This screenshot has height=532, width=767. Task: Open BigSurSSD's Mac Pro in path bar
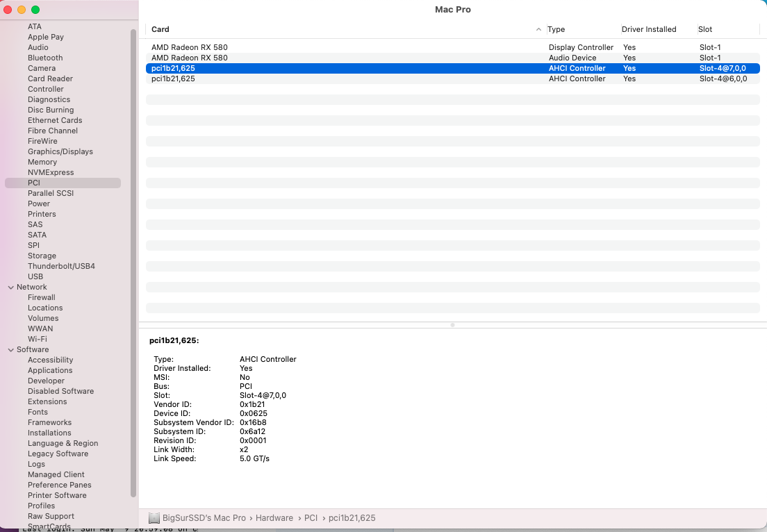point(204,518)
